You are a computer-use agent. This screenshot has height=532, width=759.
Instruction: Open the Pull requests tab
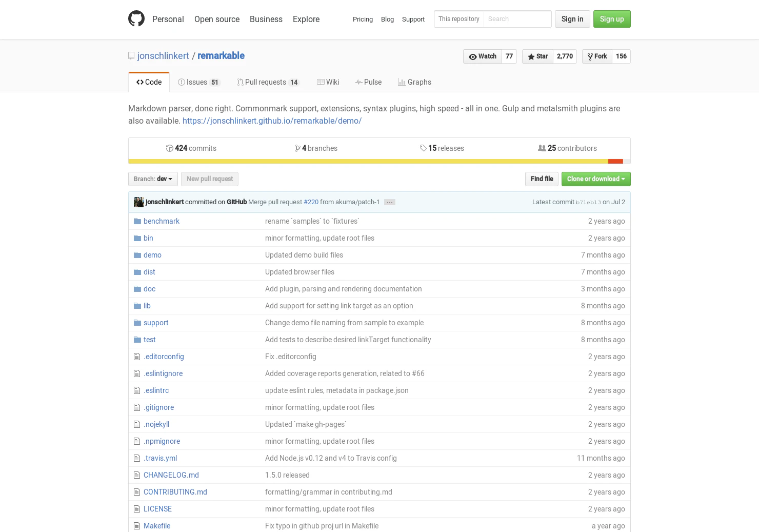point(268,82)
